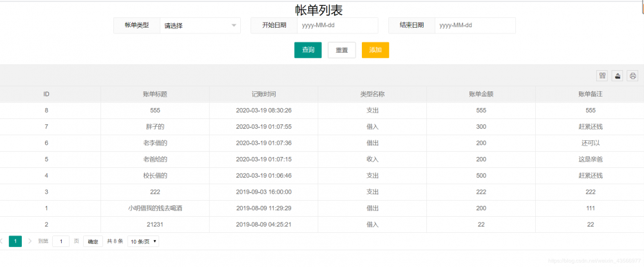Screen dimensions: 644x267
Task: Click the 账单备注 column header
Action: (x=590, y=95)
